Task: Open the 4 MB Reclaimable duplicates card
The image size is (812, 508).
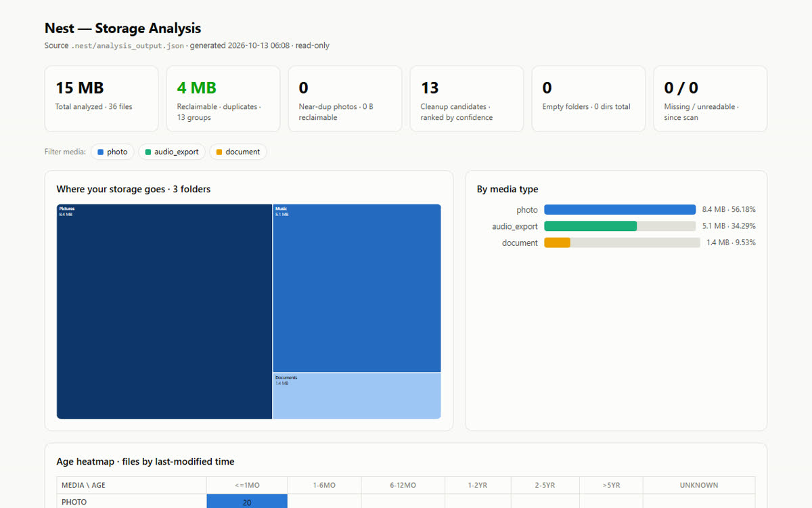Action: point(223,98)
